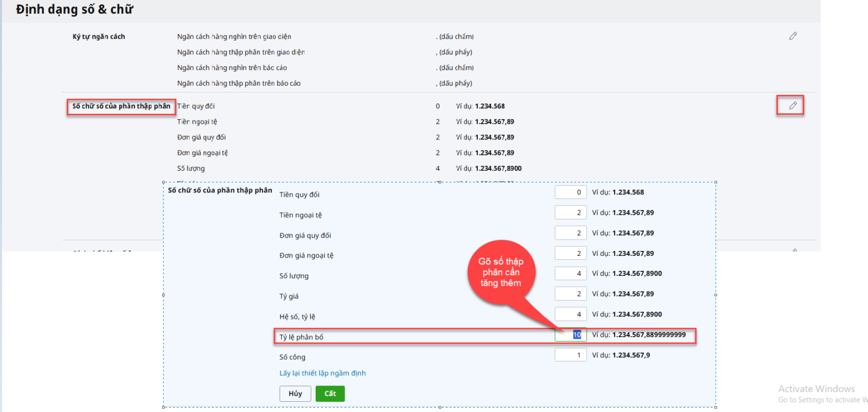
Task: Click the red-boxed Số chữ số của phần thập phân heading
Action: pyautogui.click(x=121, y=106)
